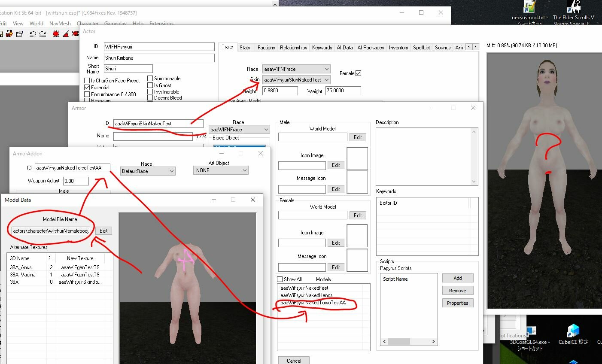Uncheck the Essential checkbox

tap(87, 88)
